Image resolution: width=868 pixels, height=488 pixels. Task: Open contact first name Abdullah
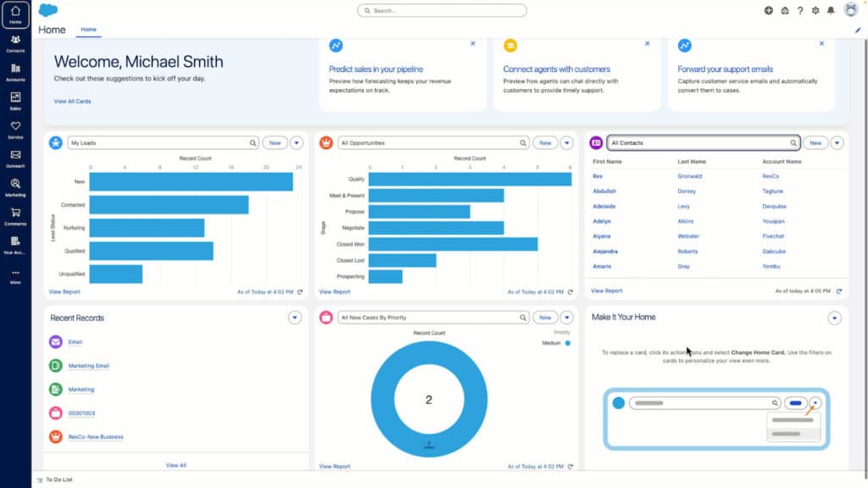tap(604, 191)
